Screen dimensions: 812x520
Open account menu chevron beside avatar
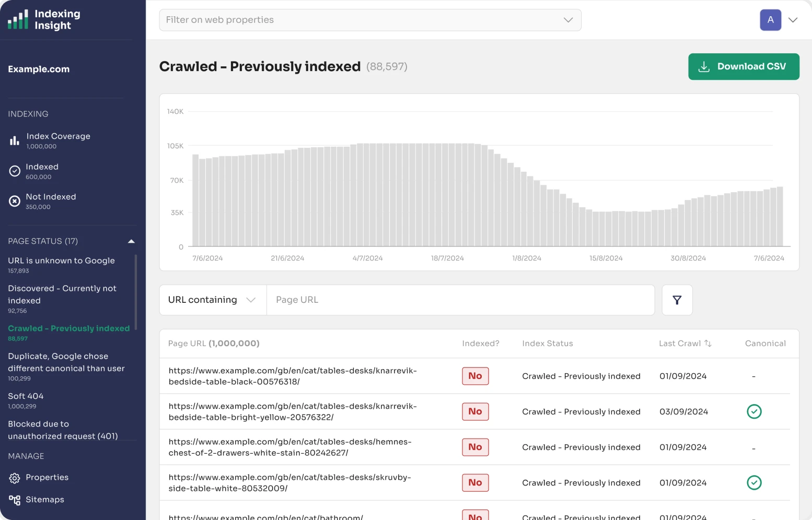(x=793, y=20)
